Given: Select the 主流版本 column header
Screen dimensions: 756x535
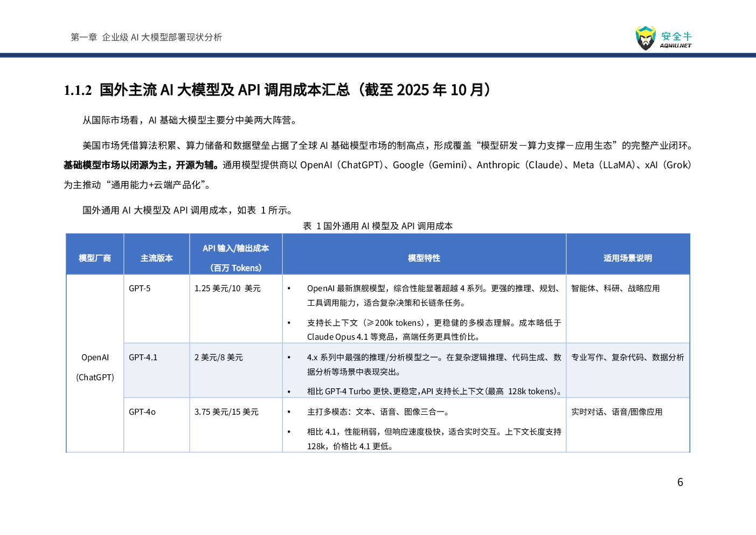Looking at the screenshot, I should 156,258.
